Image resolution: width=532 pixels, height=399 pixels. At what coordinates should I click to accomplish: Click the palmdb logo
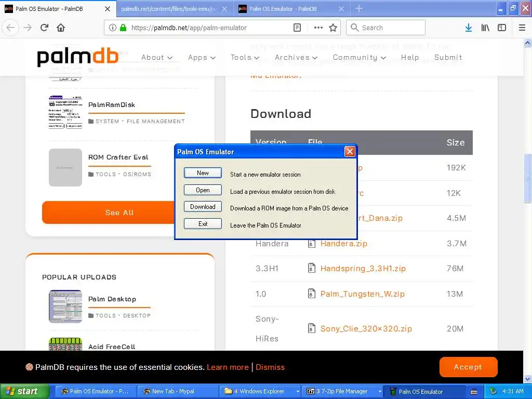click(x=78, y=57)
